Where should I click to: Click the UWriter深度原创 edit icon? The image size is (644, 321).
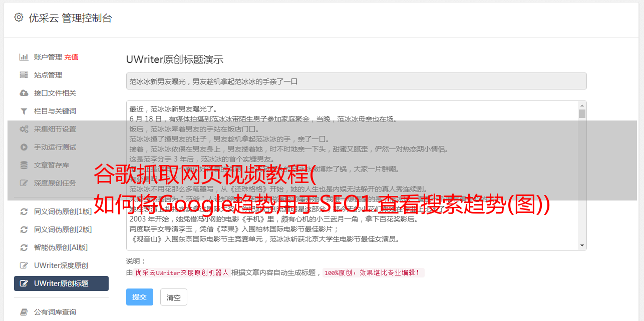24,265
